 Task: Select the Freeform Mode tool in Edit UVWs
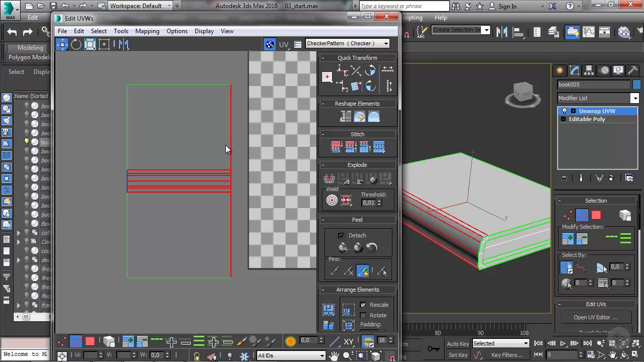[104, 44]
